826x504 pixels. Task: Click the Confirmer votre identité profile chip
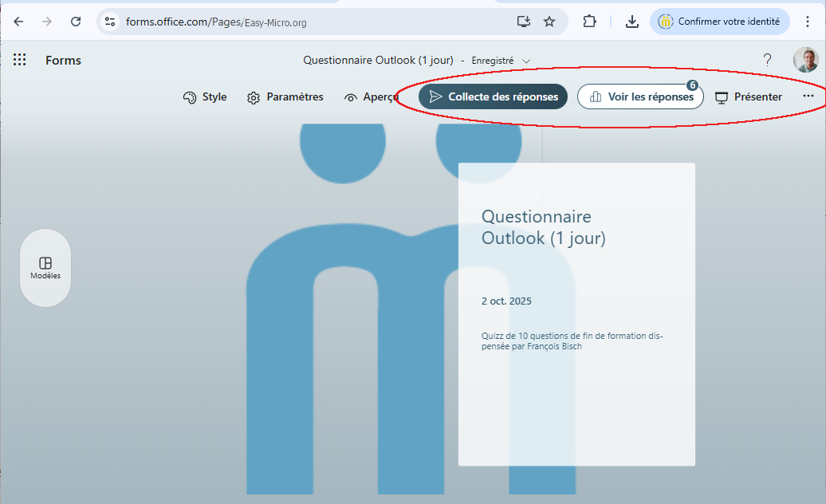[720, 22]
